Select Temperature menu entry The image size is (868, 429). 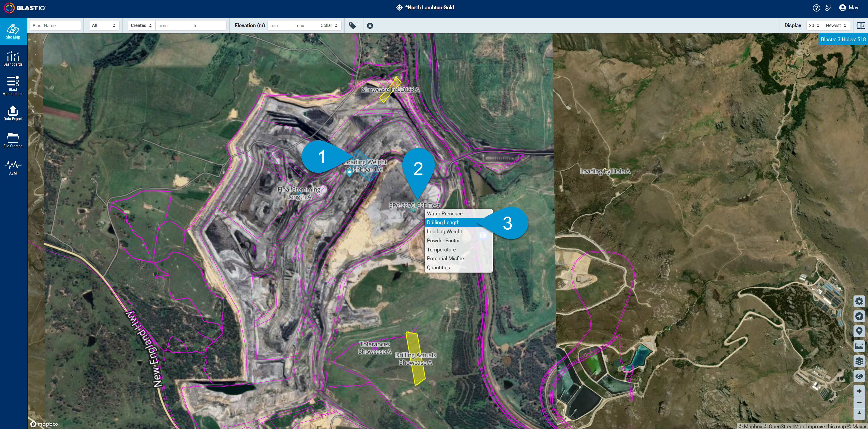(458, 250)
